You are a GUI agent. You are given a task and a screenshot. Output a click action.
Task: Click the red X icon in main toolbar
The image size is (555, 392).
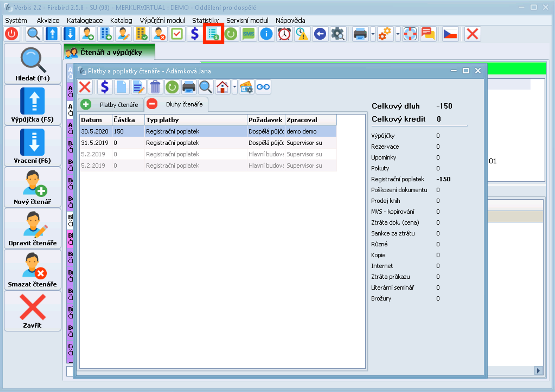pos(473,34)
